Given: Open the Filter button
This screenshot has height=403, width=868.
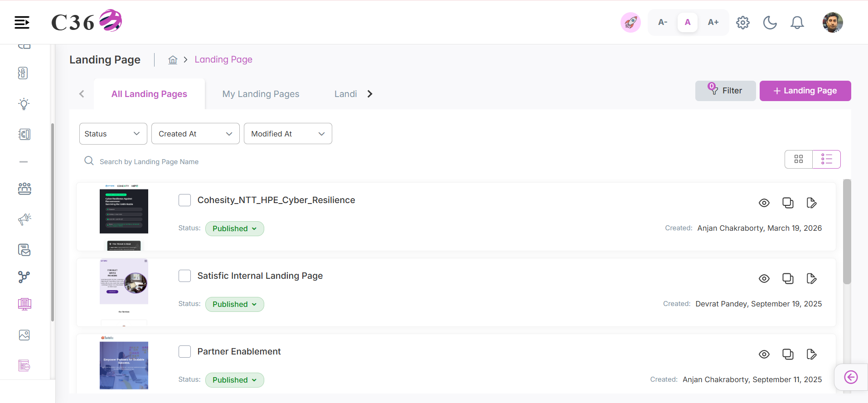Looking at the screenshot, I should point(725,91).
